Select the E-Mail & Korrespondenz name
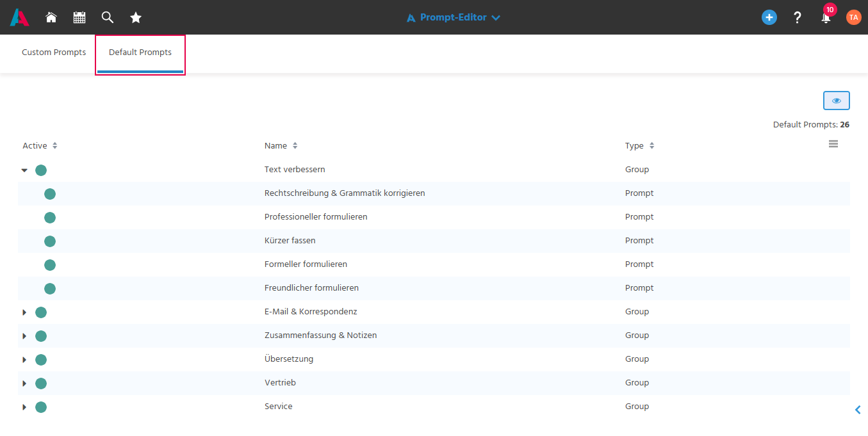The image size is (868, 436). (311, 312)
